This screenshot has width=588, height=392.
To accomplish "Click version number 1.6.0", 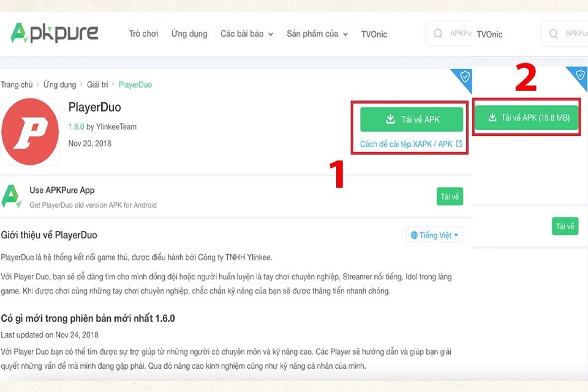I will click(76, 127).
